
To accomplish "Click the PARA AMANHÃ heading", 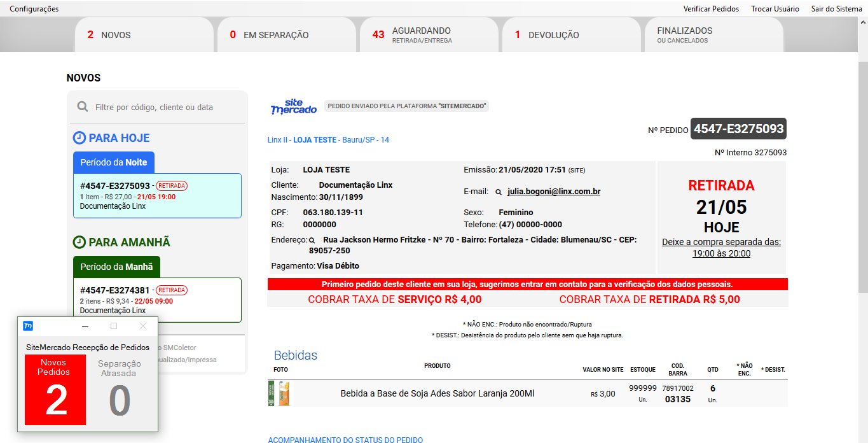I will click(129, 242).
